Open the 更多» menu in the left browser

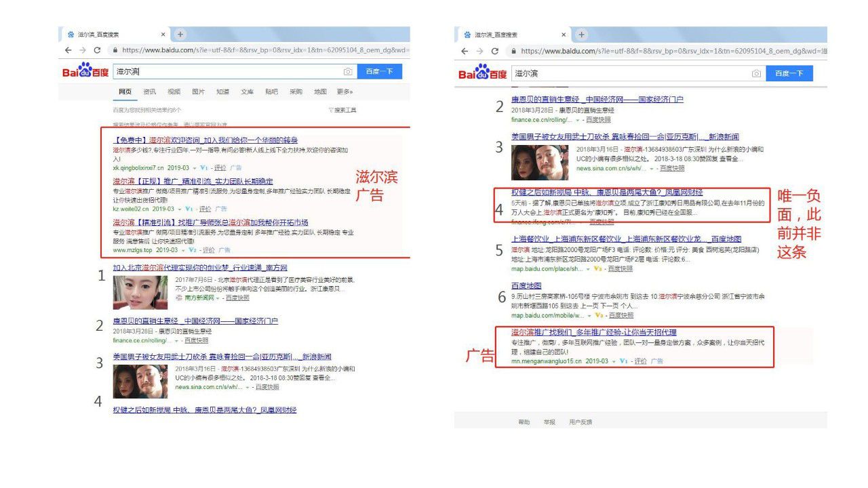point(345,91)
